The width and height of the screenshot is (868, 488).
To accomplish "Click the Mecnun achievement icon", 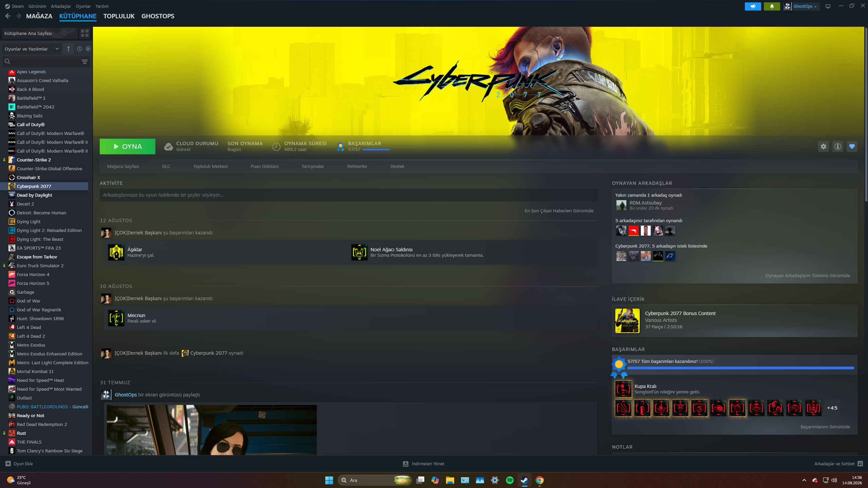I will click(x=116, y=318).
